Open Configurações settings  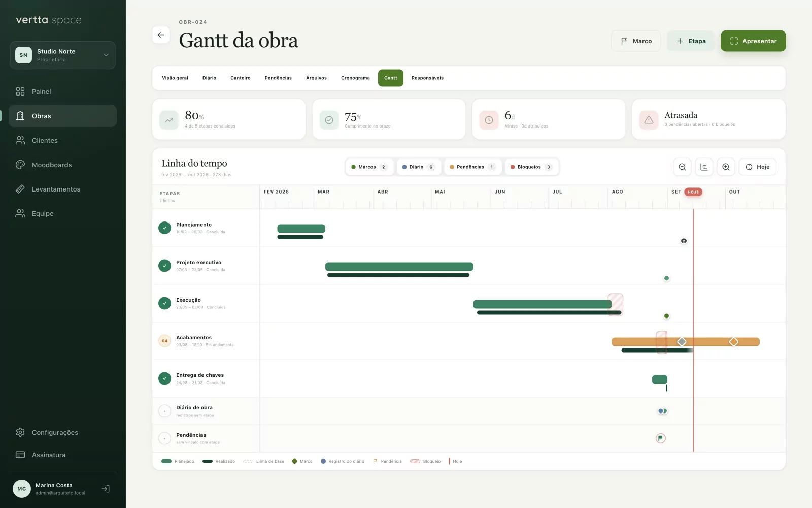pyautogui.click(x=63, y=432)
